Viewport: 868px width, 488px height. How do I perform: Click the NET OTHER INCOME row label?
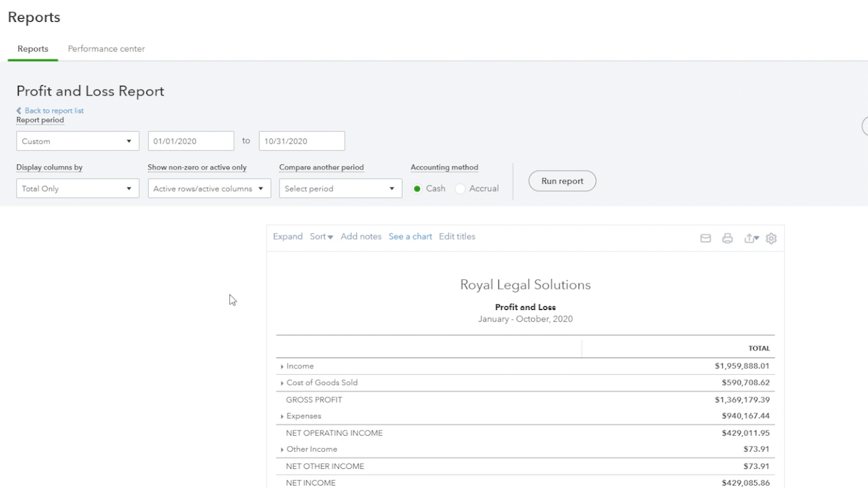[x=325, y=466]
